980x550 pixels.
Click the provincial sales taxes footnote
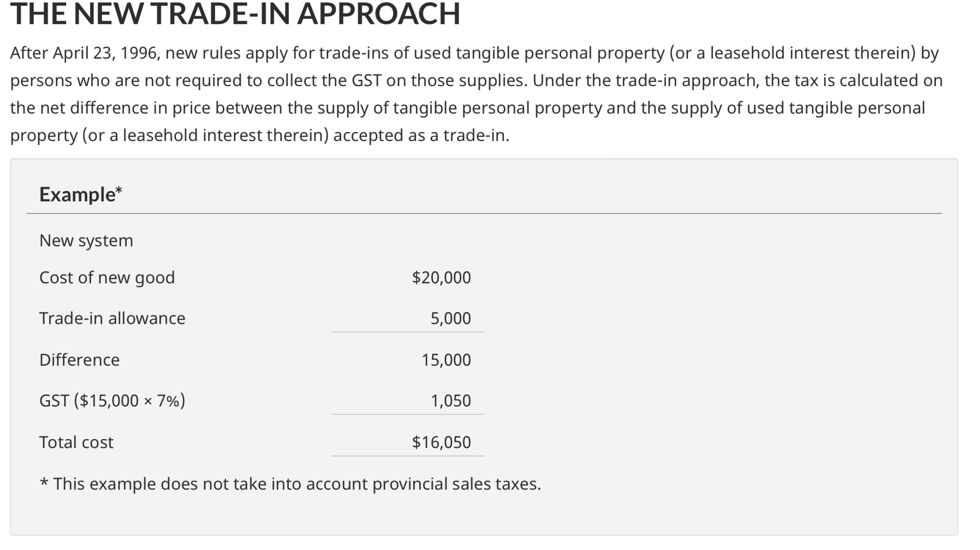pos(291,484)
